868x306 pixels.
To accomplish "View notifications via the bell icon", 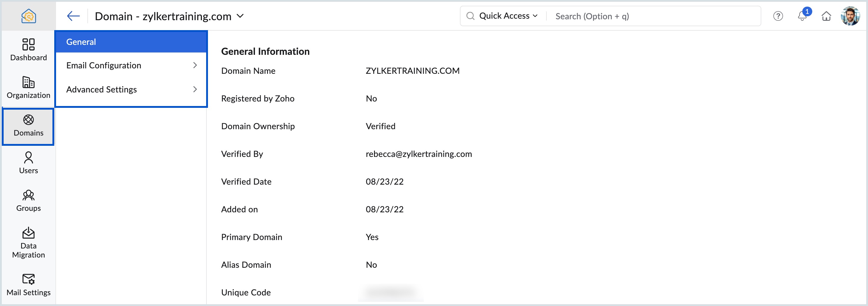I will click(x=802, y=16).
